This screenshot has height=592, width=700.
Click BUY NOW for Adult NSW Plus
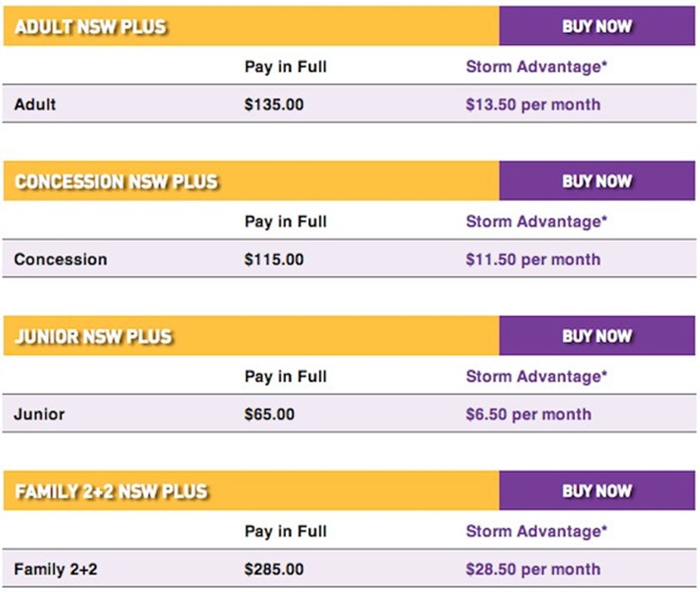point(597,27)
